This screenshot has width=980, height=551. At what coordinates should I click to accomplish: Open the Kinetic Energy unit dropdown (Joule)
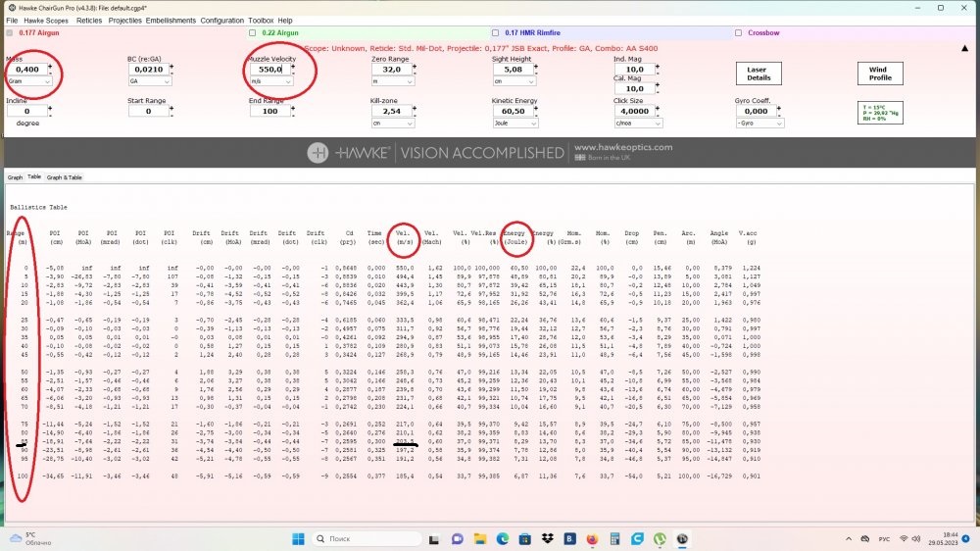(x=513, y=124)
